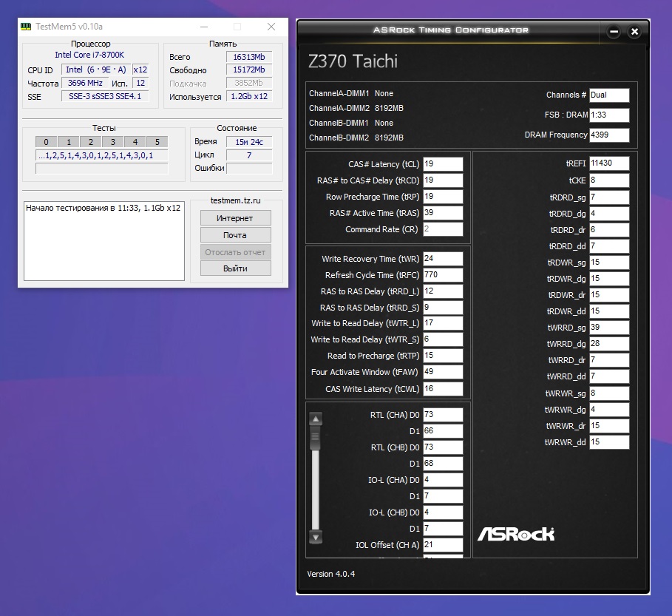The width and height of the screenshot is (672, 616).
Task: Click the Read to Precharge (tRTP) field
Action: (443, 356)
